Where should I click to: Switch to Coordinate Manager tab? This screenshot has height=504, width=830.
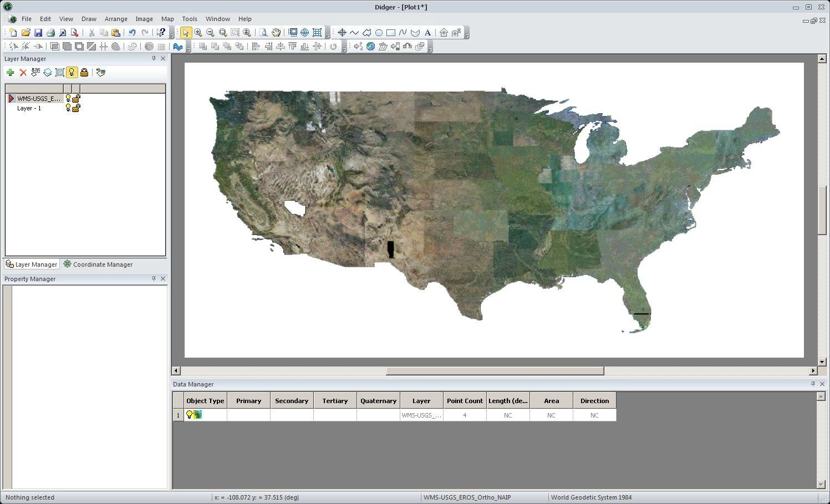click(98, 264)
